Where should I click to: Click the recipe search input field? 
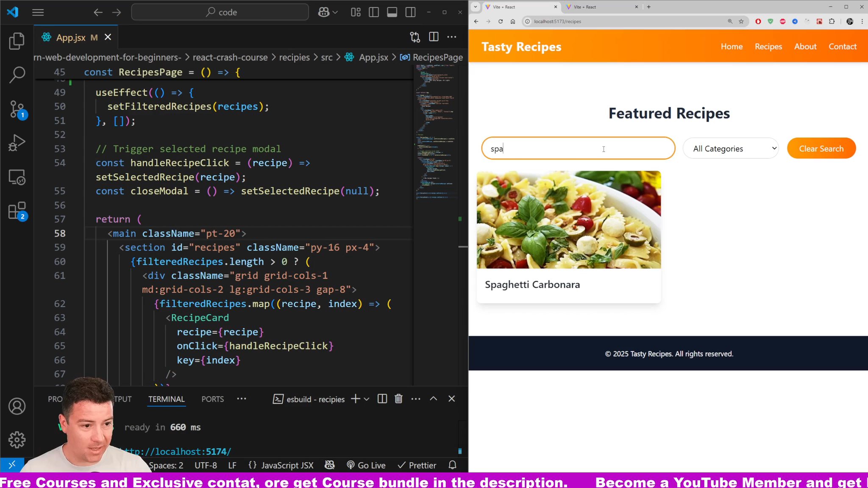pyautogui.click(x=578, y=149)
